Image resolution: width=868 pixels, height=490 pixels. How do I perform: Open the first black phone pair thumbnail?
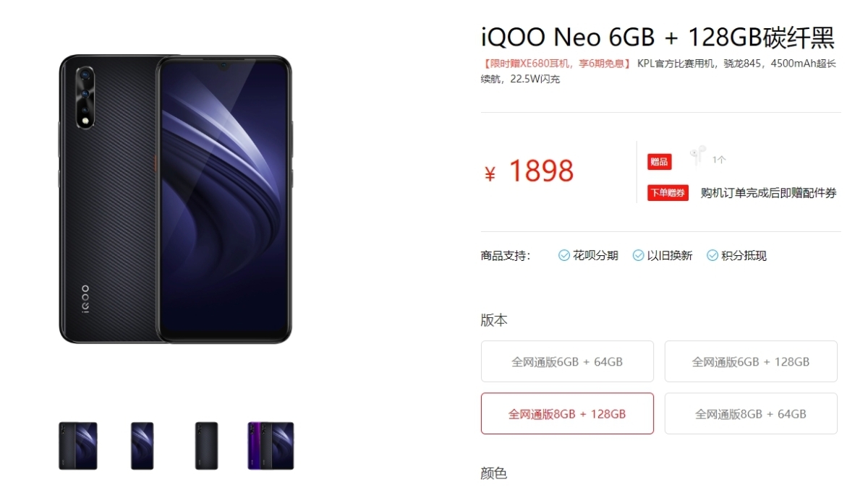coord(78,446)
